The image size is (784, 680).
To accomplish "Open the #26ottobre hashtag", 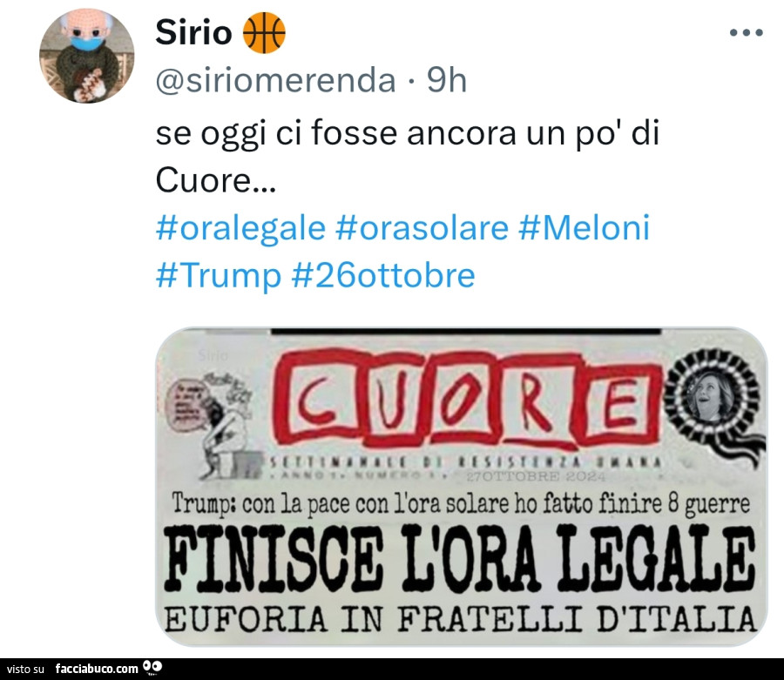I will click(x=383, y=276).
